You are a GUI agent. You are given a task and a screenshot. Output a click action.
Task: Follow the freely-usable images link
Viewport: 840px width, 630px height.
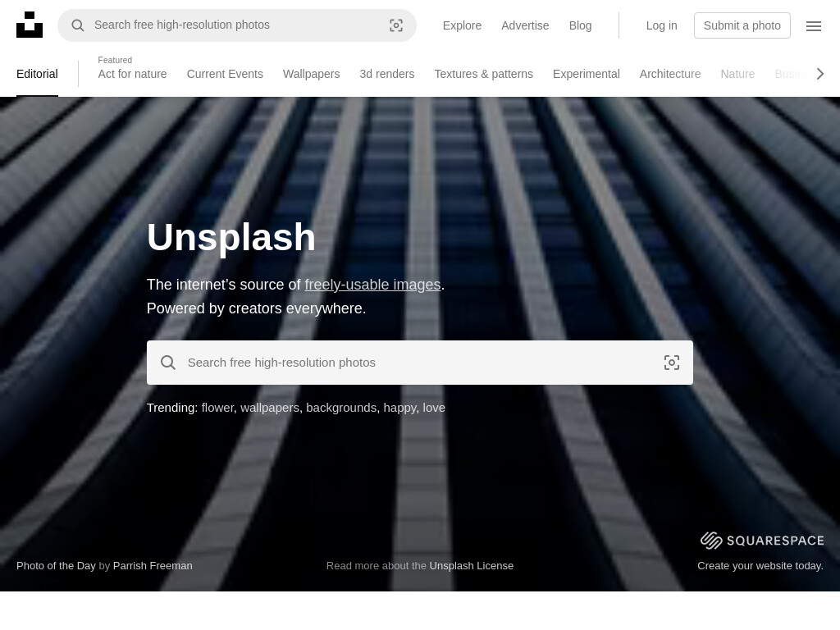(x=373, y=285)
